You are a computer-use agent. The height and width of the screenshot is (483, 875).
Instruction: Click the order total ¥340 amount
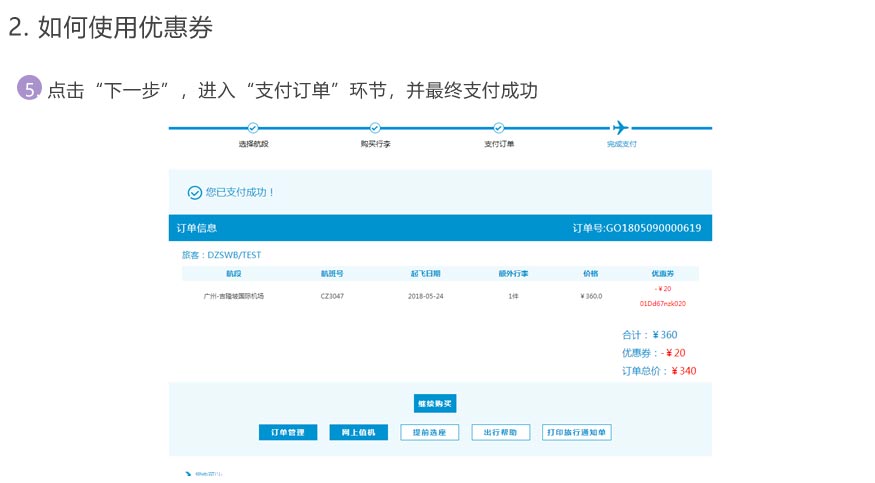point(684,371)
